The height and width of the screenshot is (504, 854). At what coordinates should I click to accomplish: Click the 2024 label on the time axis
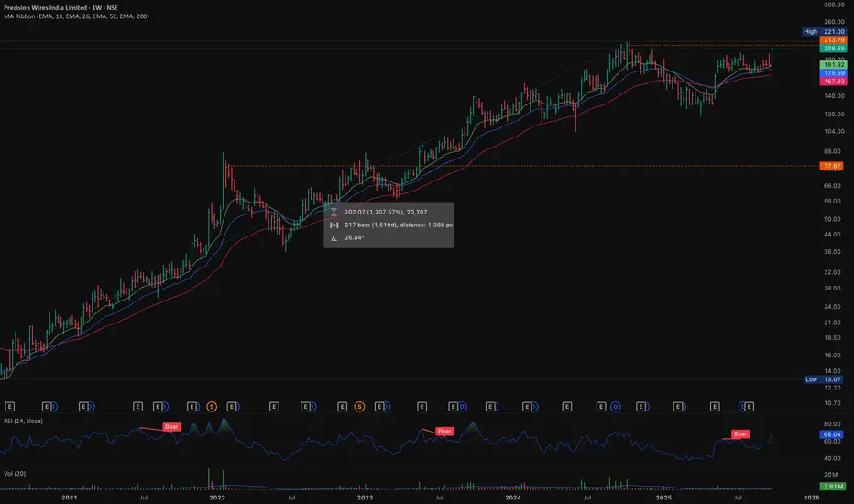(512, 497)
